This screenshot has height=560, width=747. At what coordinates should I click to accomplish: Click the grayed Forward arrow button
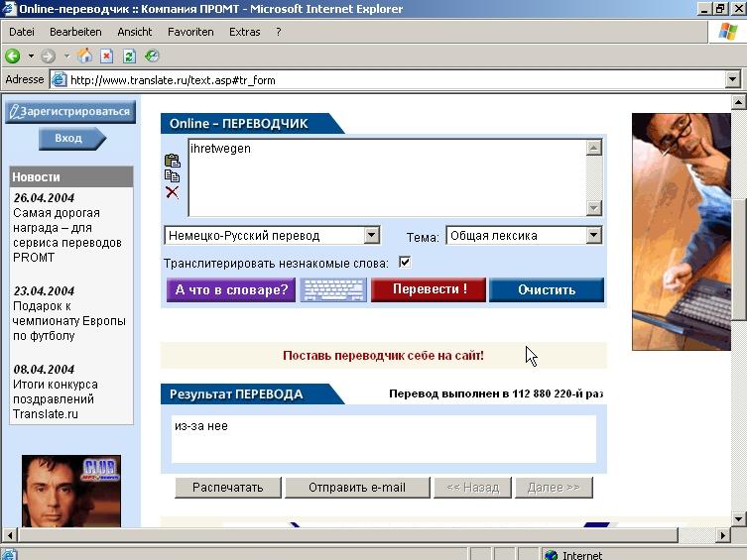click(48, 56)
